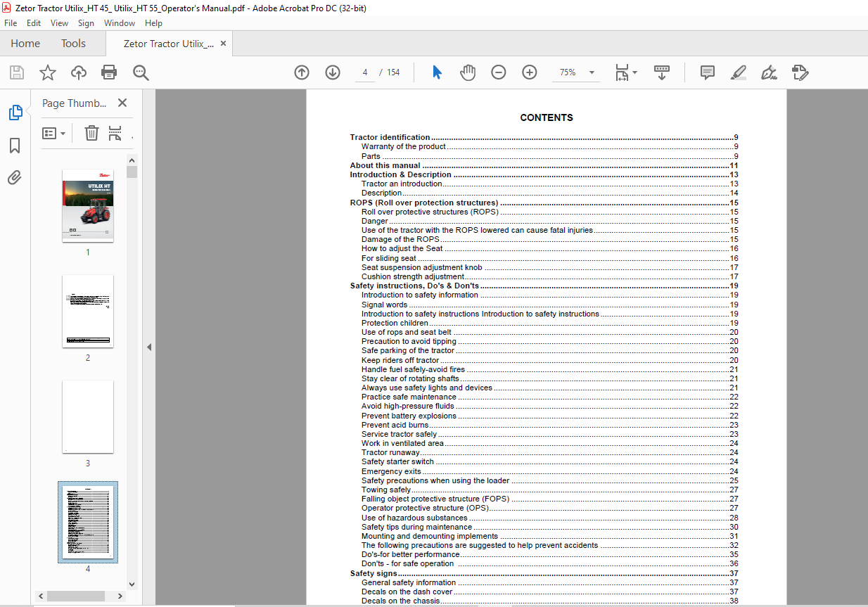
Task: Click the upload to cloud icon
Action: pyautogui.click(x=79, y=72)
